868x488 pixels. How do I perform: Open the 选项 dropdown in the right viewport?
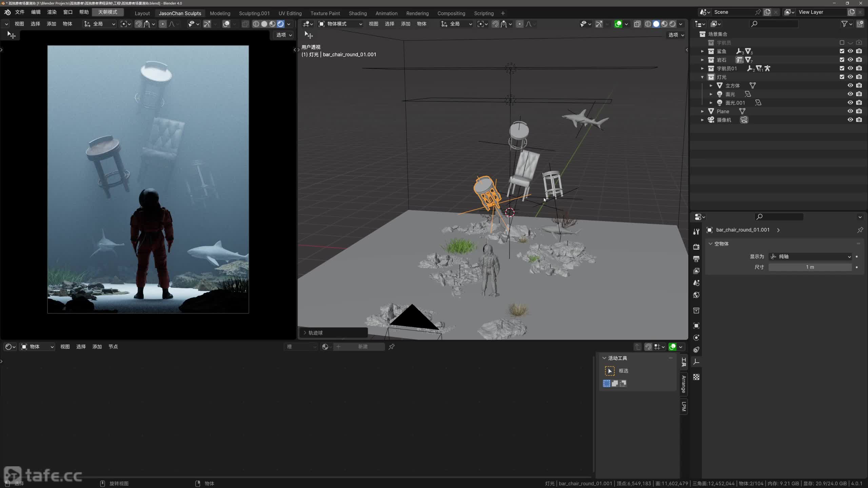676,35
